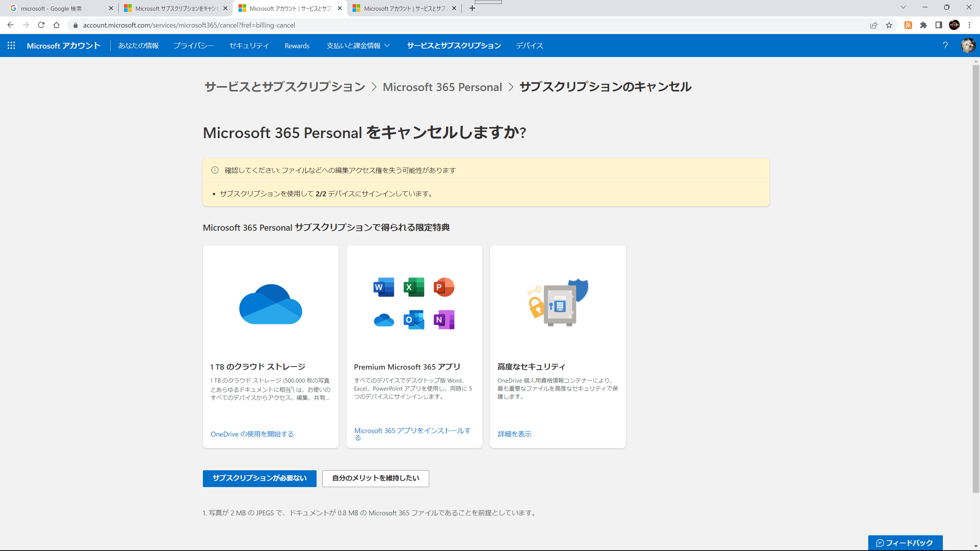Open the セキュリティ menu item
Viewport: 980px width, 551px height.
tap(249, 46)
